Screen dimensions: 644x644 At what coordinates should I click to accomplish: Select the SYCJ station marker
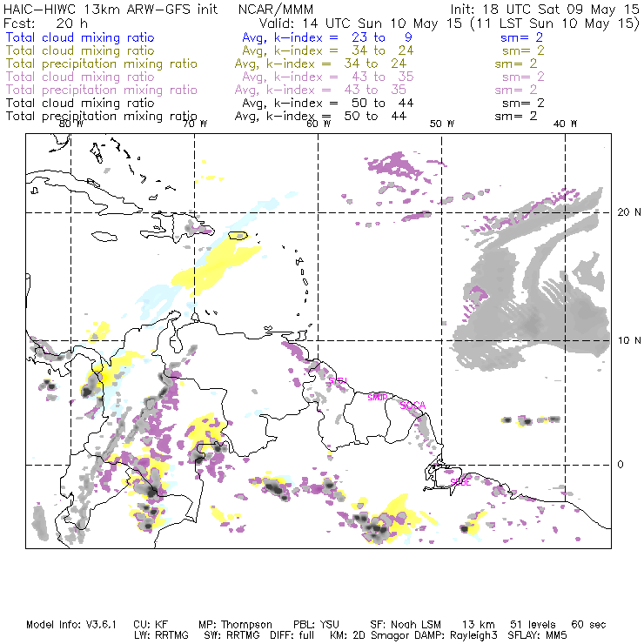click(x=338, y=380)
